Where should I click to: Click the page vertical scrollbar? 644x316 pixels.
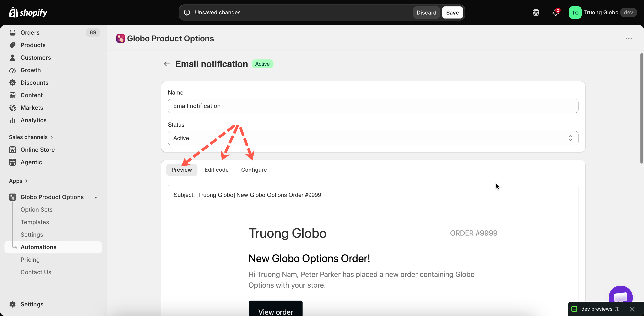coord(642,108)
